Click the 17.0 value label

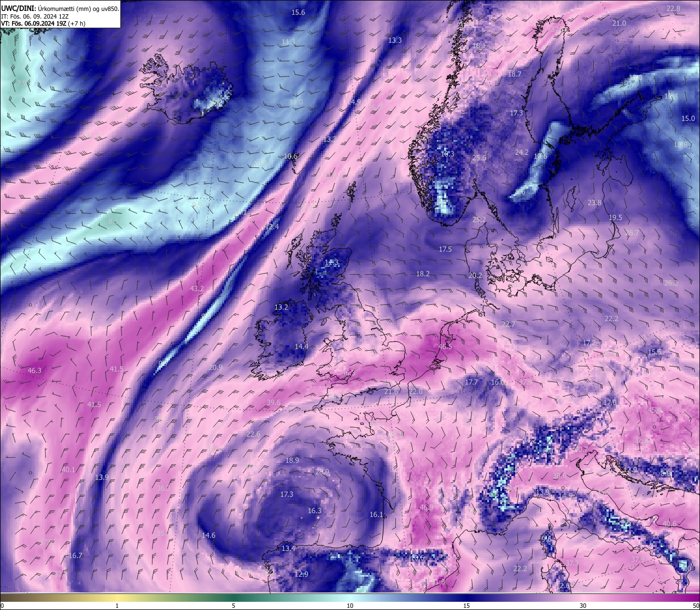[x=609, y=402]
